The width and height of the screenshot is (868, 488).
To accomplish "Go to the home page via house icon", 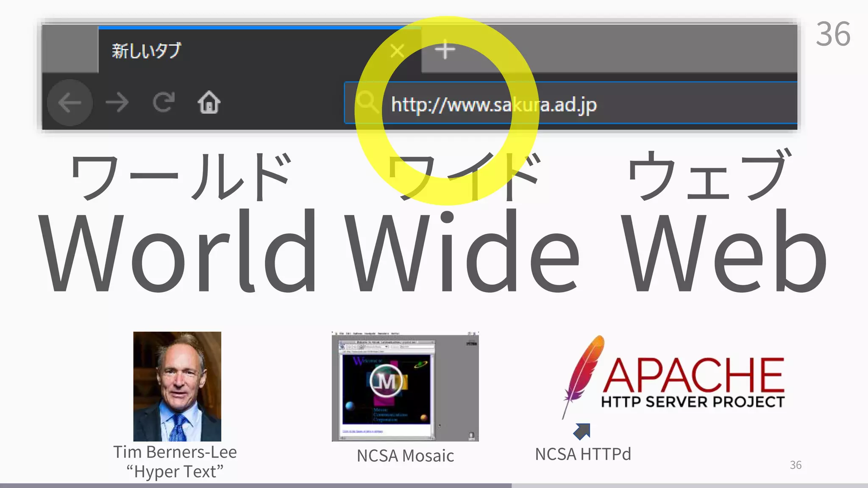I will (209, 102).
